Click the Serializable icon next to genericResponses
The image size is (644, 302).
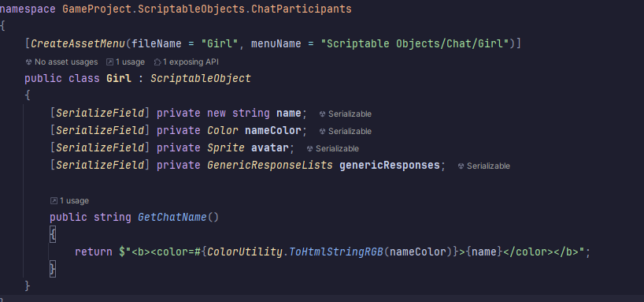pyautogui.click(x=461, y=166)
